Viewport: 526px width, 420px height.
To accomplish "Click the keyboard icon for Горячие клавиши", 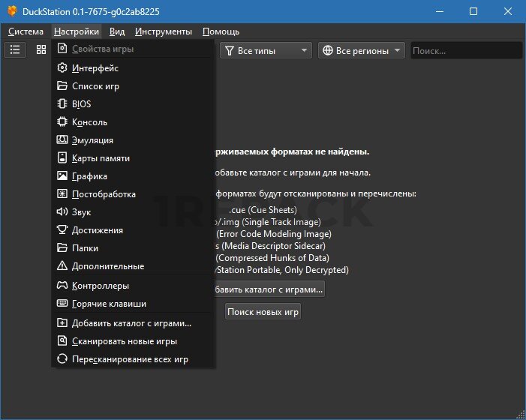I will [x=62, y=304].
